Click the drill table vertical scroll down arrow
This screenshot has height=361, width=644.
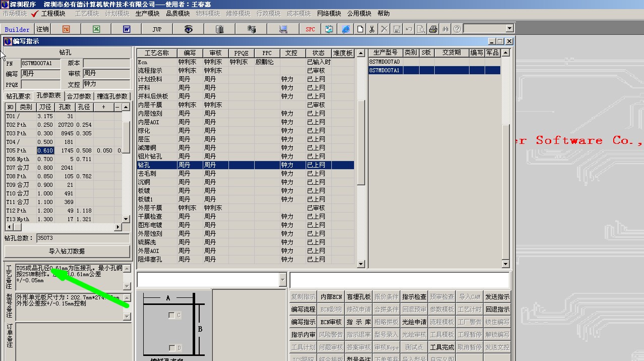[x=126, y=219]
